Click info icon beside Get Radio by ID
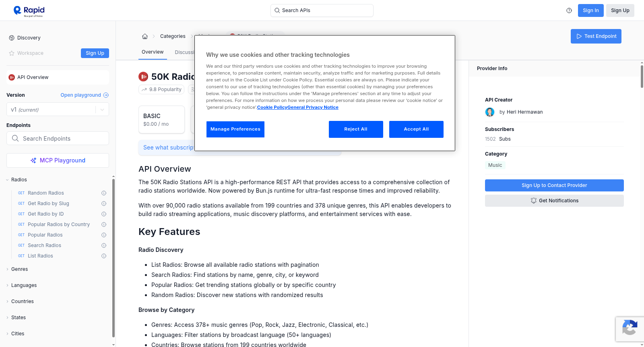644x347 pixels. [104, 214]
